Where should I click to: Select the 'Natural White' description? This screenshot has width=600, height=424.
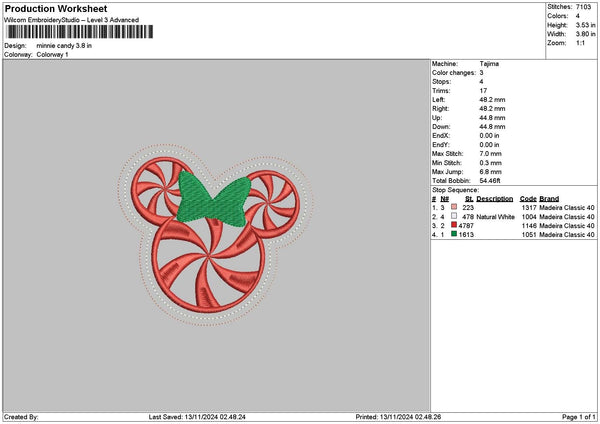click(x=496, y=217)
